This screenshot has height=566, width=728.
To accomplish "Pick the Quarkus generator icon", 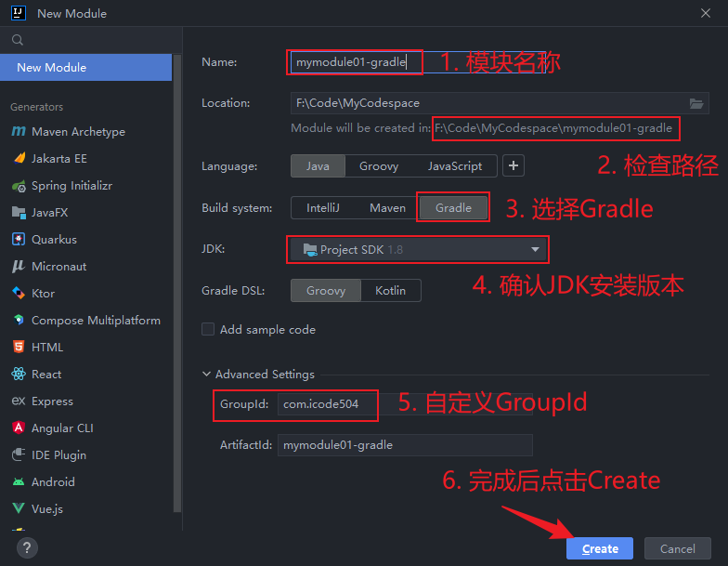I will coord(18,240).
